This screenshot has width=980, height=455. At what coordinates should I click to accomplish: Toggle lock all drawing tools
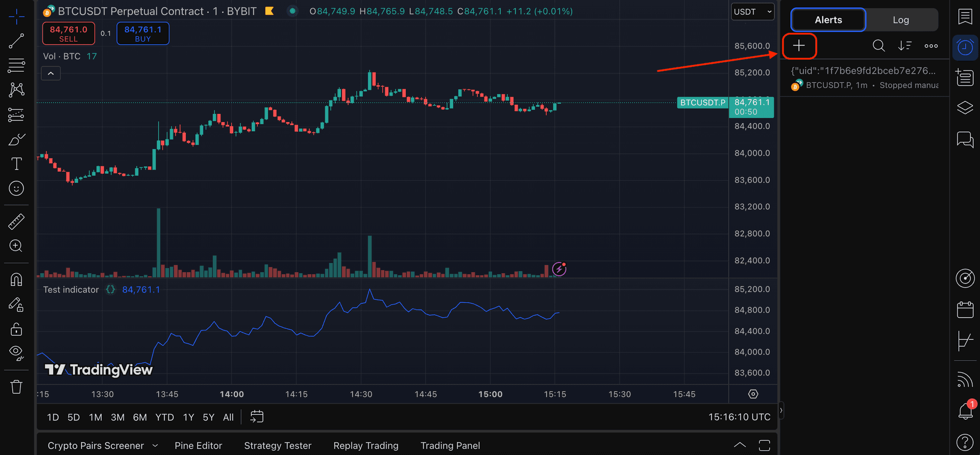(16, 329)
